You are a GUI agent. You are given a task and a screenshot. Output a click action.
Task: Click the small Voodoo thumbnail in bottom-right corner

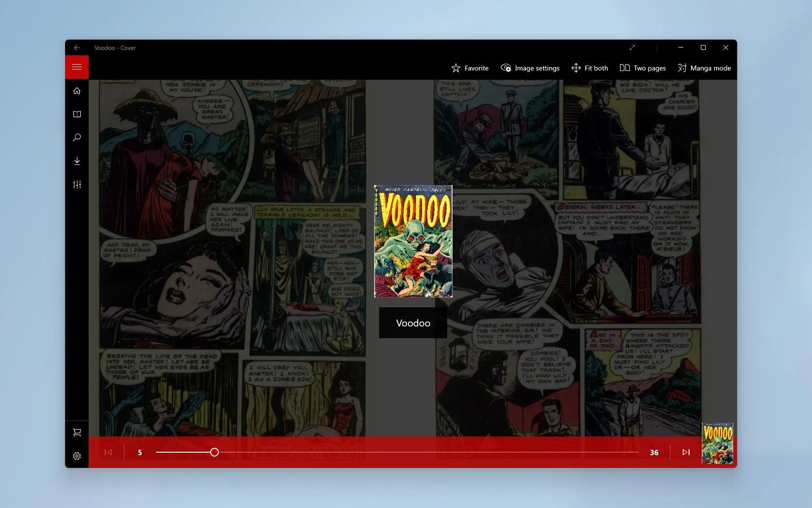tap(717, 443)
